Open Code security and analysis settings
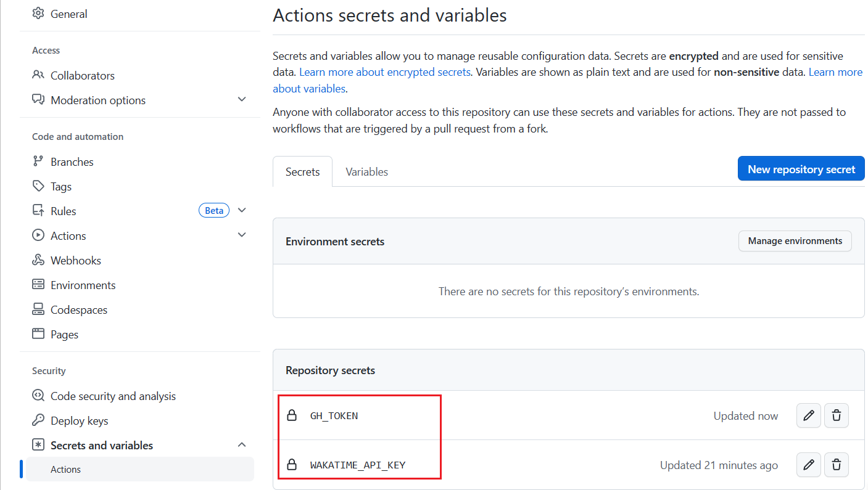This screenshot has height=490, width=868. click(113, 396)
